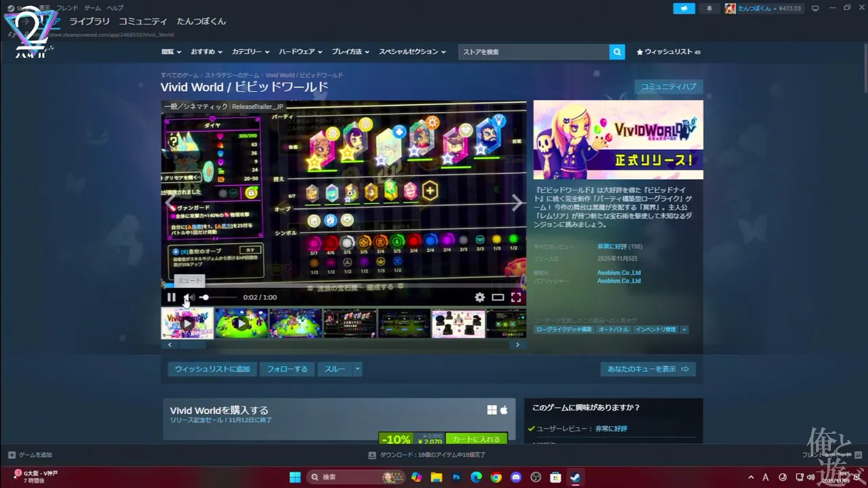Click the Steam taskbar icon
The image size is (868, 488).
coord(575,477)
